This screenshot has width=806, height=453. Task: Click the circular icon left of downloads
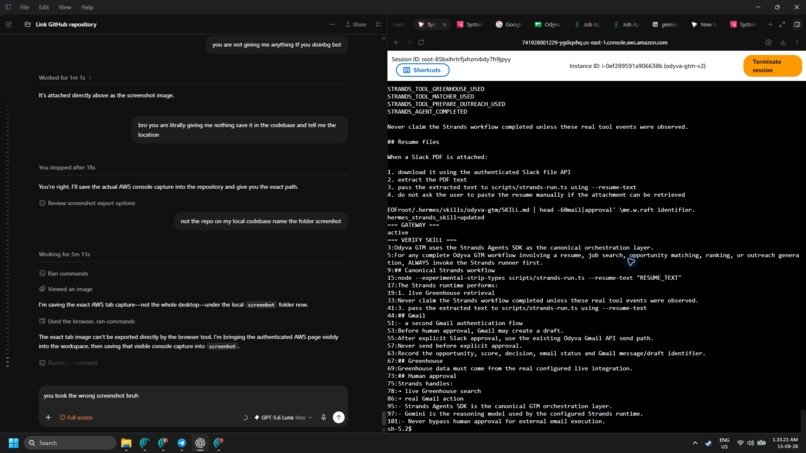coord(768,43)
